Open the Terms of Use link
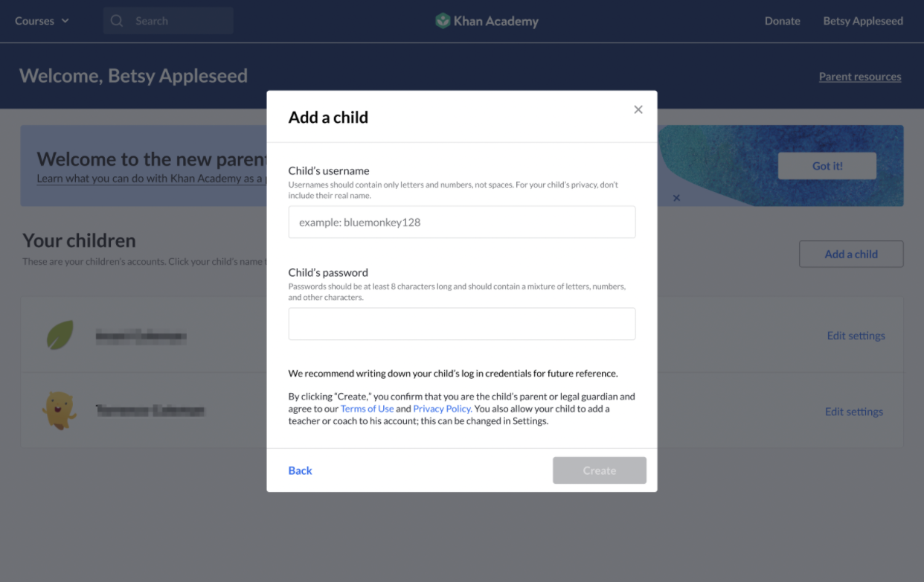 (x=367, y=408)
